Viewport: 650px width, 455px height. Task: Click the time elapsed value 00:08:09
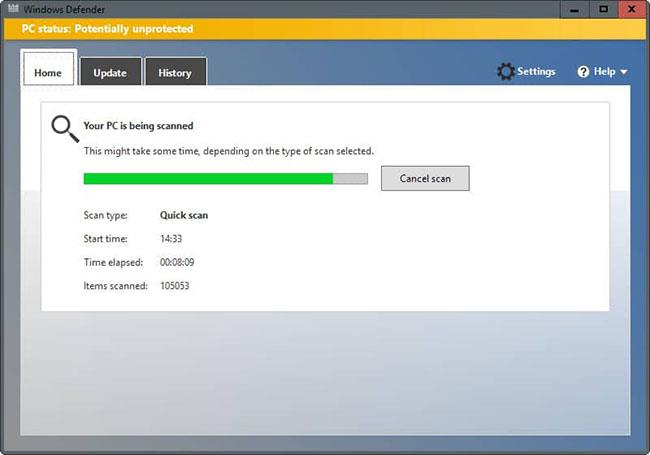[x=177, y=262]
